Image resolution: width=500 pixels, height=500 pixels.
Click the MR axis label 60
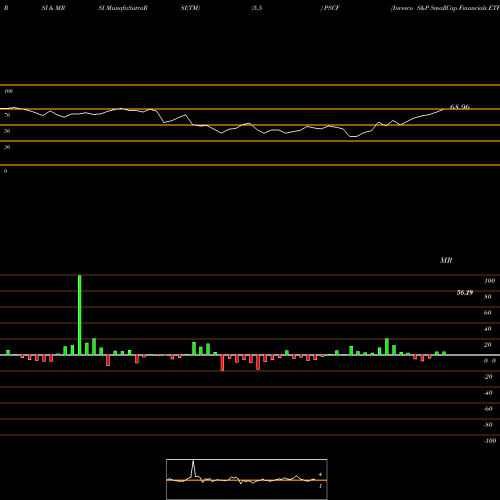pyautogui.click(x=488, y=313)
